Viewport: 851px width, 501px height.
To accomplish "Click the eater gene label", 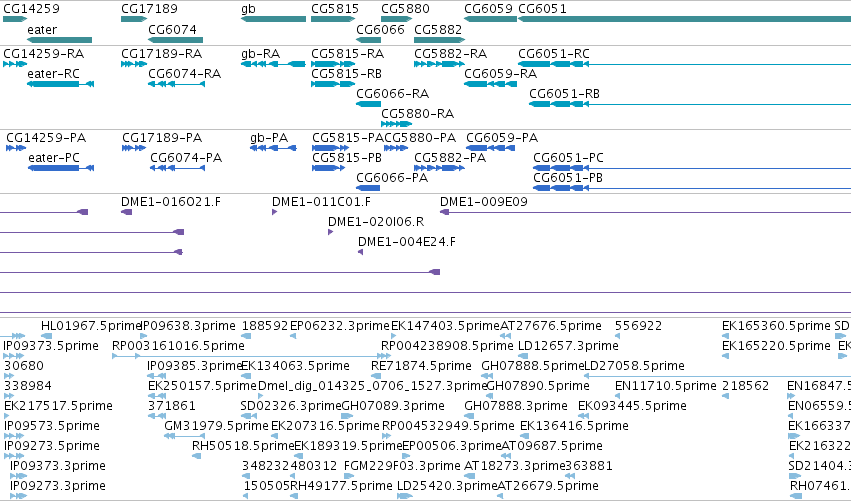I will coord(42,29).
